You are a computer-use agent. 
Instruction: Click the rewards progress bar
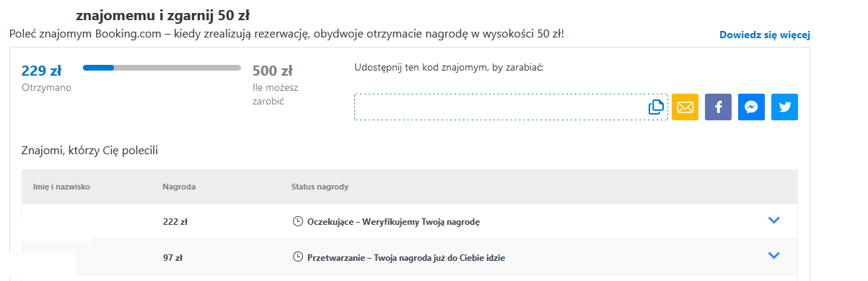tap(162, 68)
